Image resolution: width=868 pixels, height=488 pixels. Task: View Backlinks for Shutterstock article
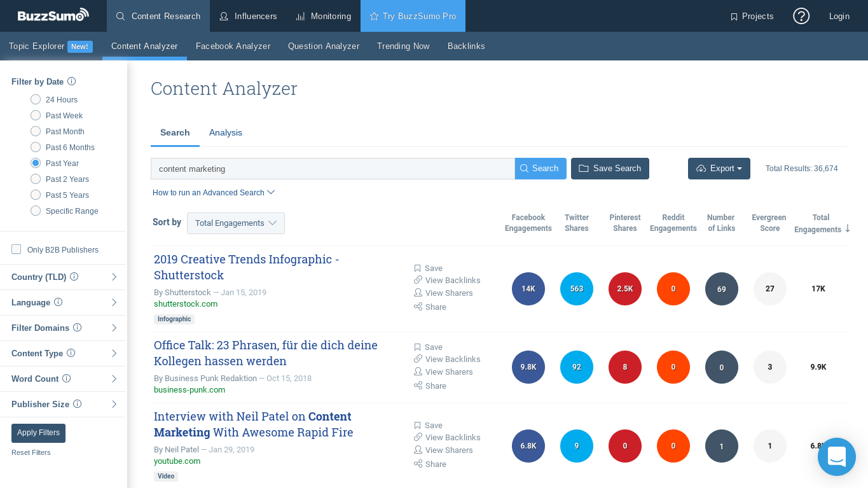coord(447,281)
